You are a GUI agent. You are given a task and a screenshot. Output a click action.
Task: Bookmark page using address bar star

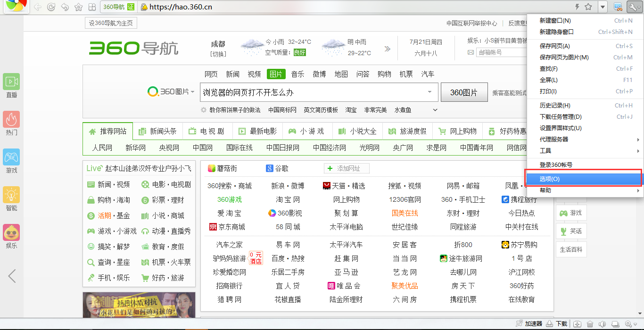click(x=588, y=7)
